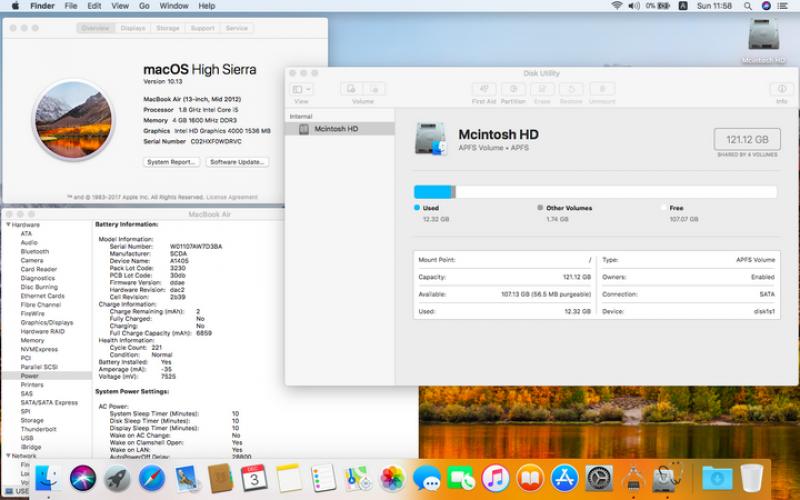Open the View menu in menu bar

(120, 6)
